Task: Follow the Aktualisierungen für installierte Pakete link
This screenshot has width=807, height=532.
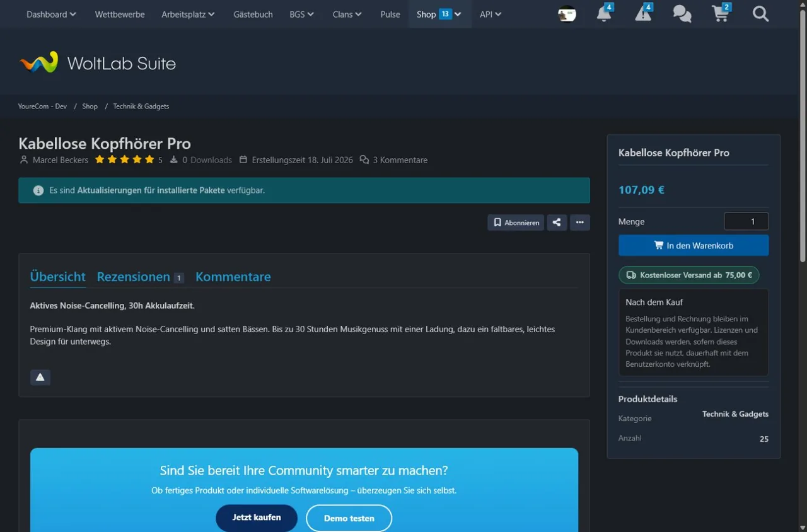Action: click(x=151, y=190)
